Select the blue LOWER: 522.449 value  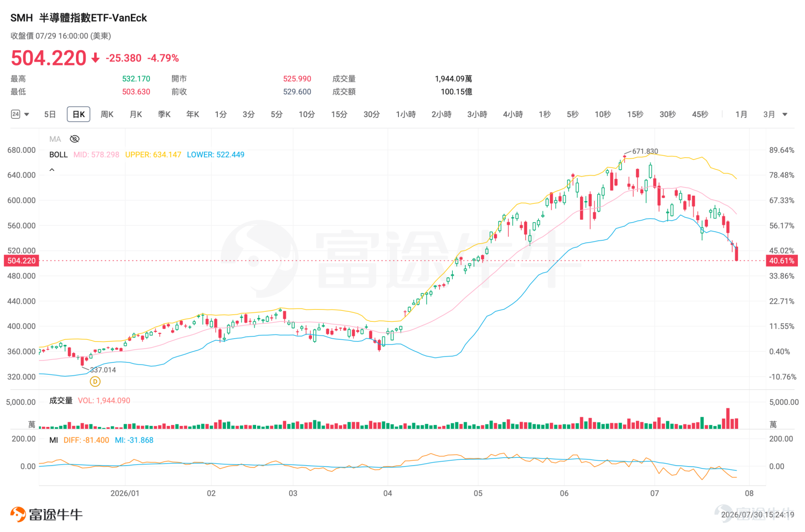click(215, 154)
